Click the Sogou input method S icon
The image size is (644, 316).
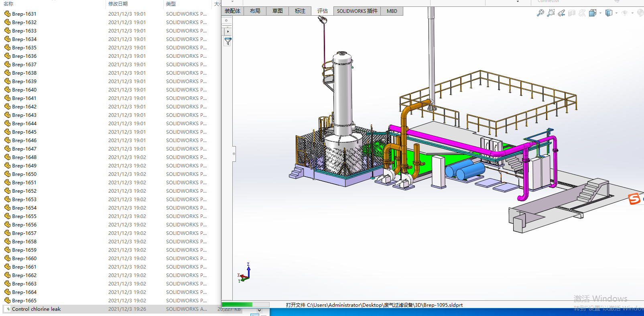point(634,199)
